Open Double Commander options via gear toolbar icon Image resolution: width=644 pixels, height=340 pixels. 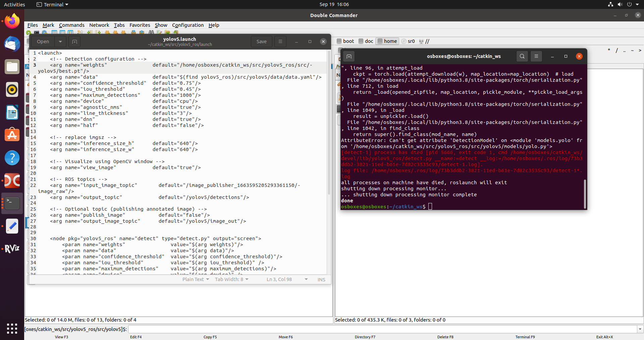(x=44, y=32)
